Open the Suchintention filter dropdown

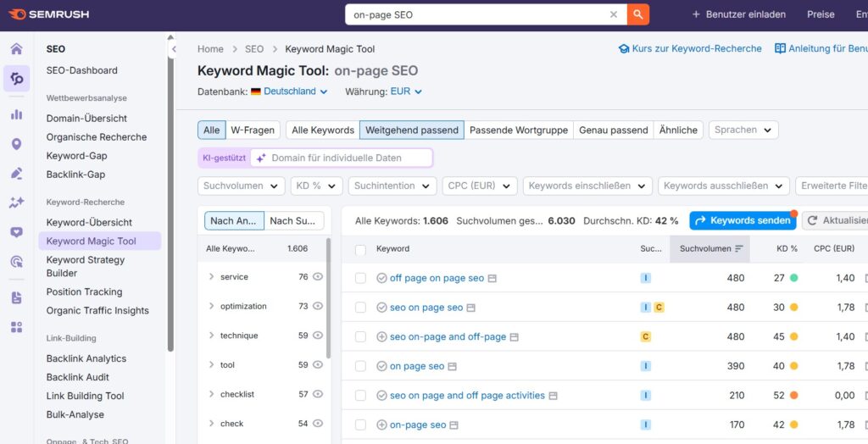[392, 186]
